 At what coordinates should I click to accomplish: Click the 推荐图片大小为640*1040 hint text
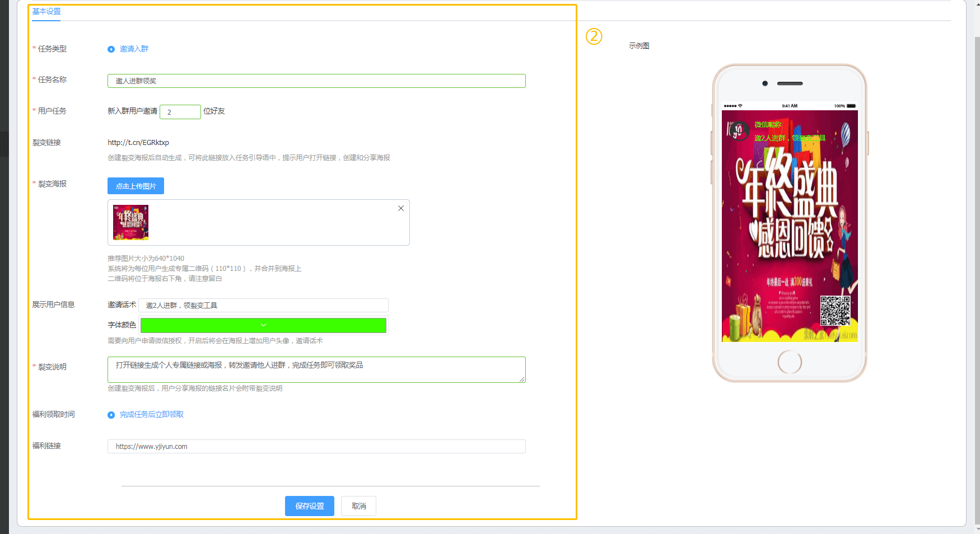pos(146,259)
